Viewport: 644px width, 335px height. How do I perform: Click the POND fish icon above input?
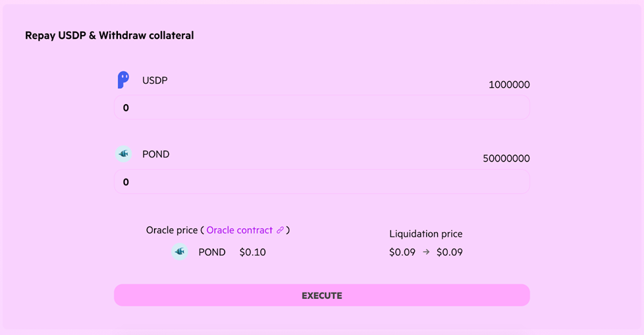click(x=123, y=154)
